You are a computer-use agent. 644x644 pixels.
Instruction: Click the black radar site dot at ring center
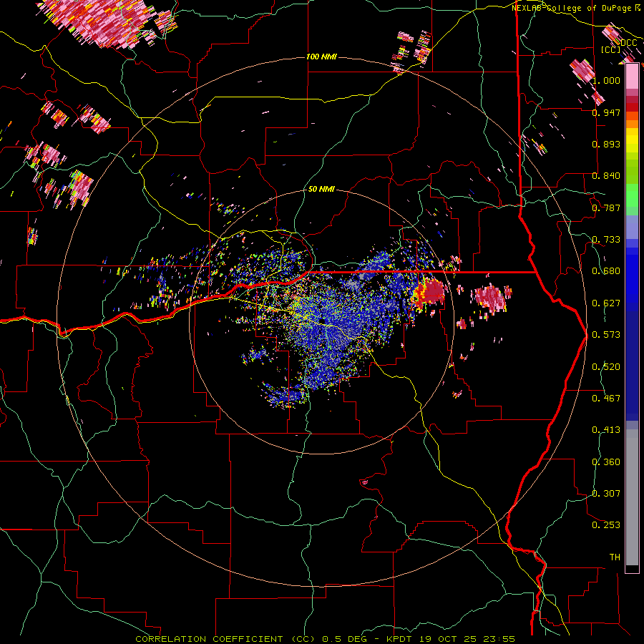click(x=323, y=321)
